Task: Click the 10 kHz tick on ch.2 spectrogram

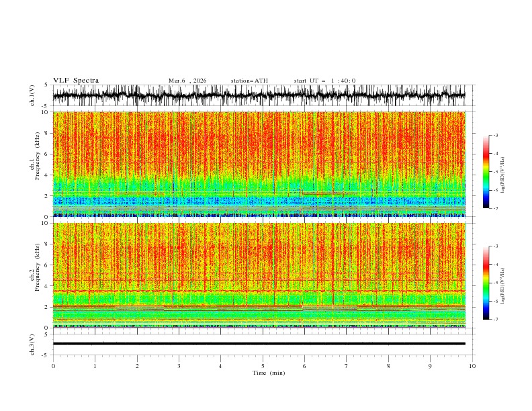Action: point(45,223)
